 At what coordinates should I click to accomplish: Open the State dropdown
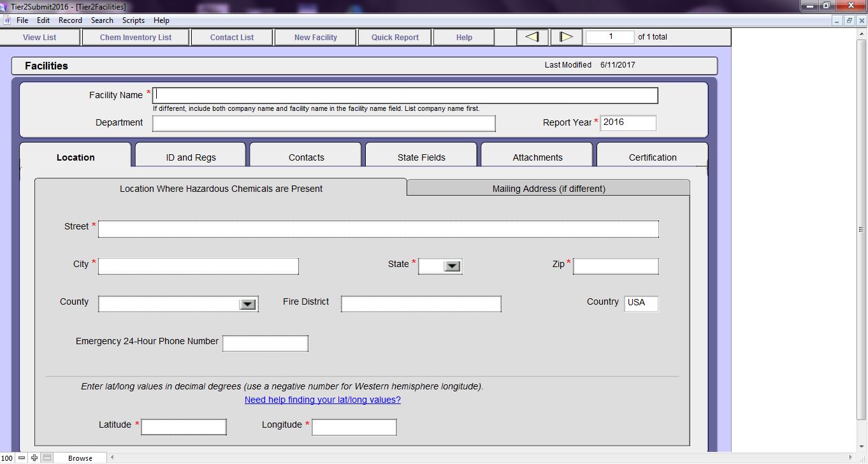tap(451, 266)
